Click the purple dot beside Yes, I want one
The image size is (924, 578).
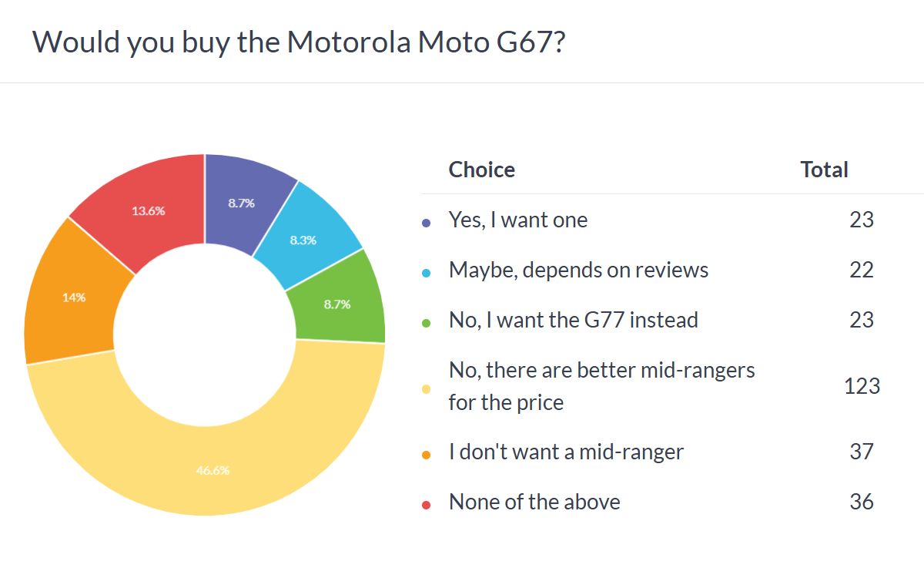426,223
